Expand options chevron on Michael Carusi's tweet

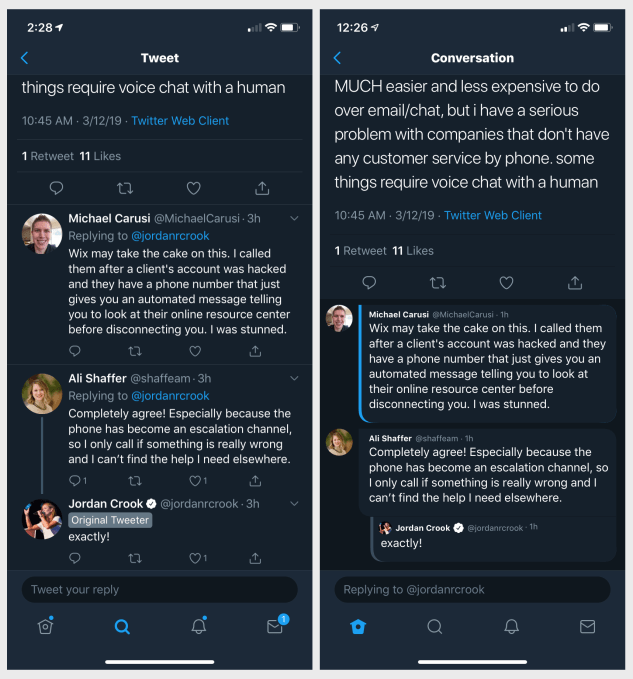pyautogui.click(x=294, y=219)
